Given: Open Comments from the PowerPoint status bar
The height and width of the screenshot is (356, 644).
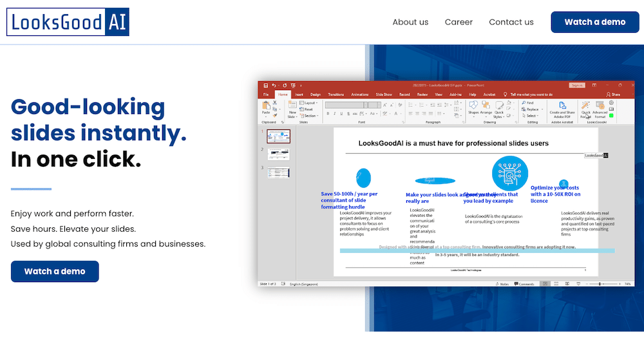Looking at the screenshot, I should [524, 284].
